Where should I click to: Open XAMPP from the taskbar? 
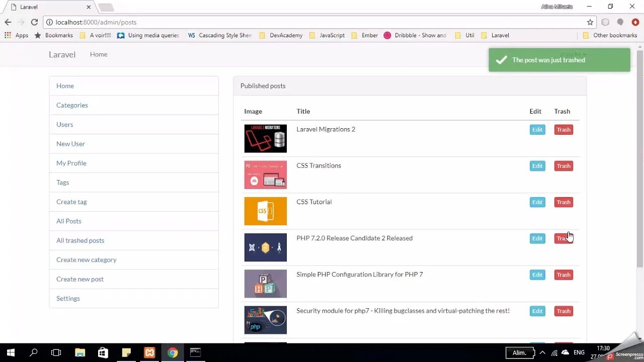(149, 352)
